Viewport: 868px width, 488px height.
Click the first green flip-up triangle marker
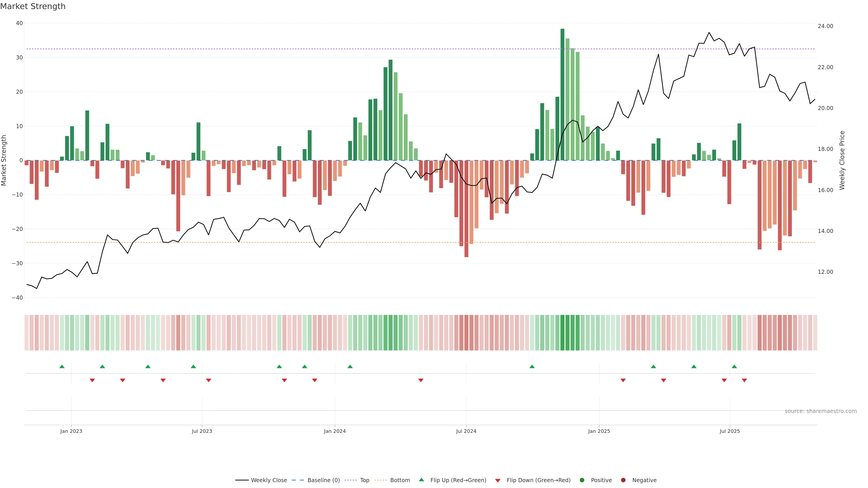[x=62, y=366]
